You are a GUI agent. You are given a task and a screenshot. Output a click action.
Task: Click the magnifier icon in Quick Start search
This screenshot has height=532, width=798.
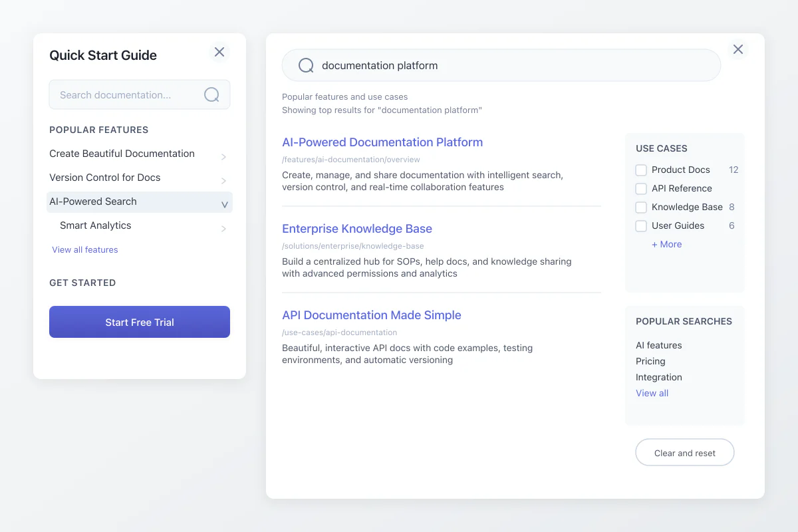pos(211,94)
